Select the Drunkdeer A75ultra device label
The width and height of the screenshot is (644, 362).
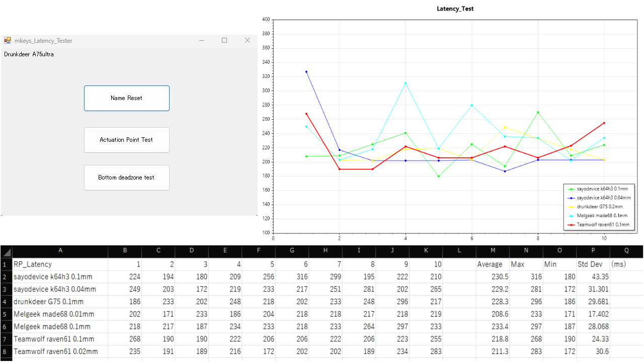point(29,54)
